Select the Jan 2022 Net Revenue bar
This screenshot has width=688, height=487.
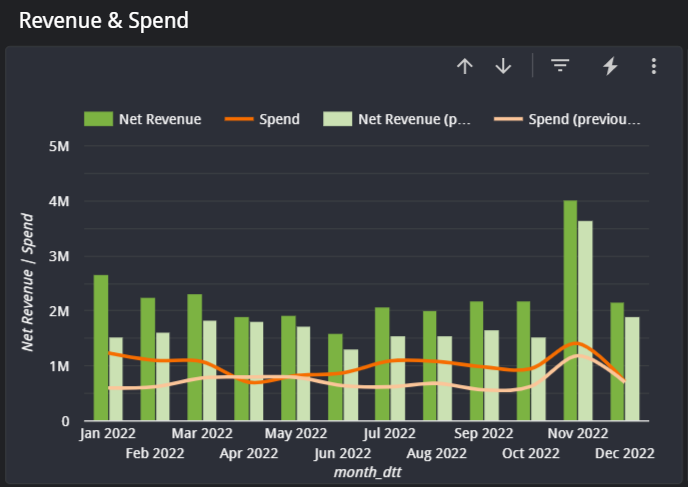click(101, 347)
